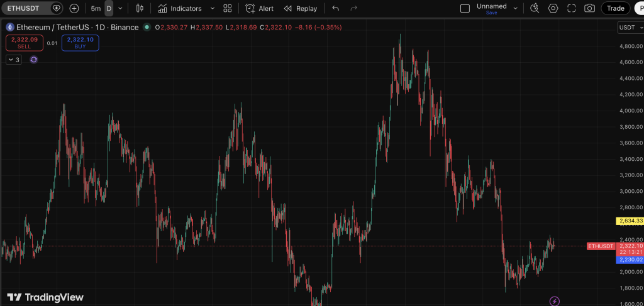Undo the last chart action
This screenshot has width=644, height=306.
(x=335, y=9)
